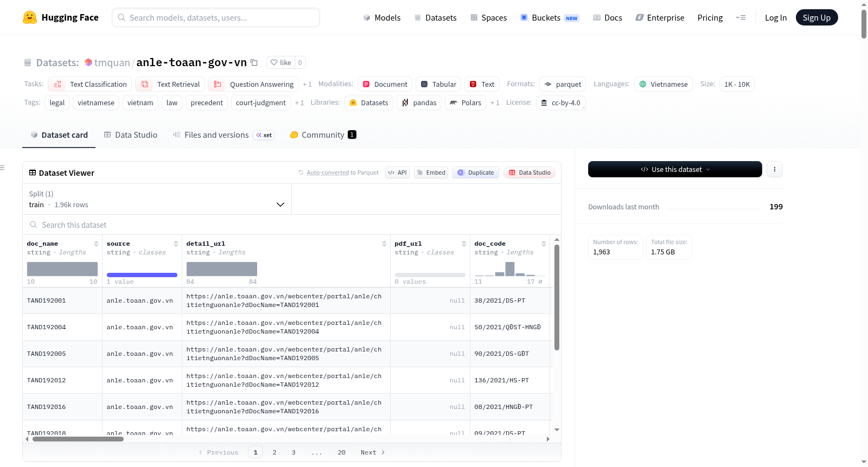Focus the top search models input
This screenshot has height=467, width=868.
(216, 17)
